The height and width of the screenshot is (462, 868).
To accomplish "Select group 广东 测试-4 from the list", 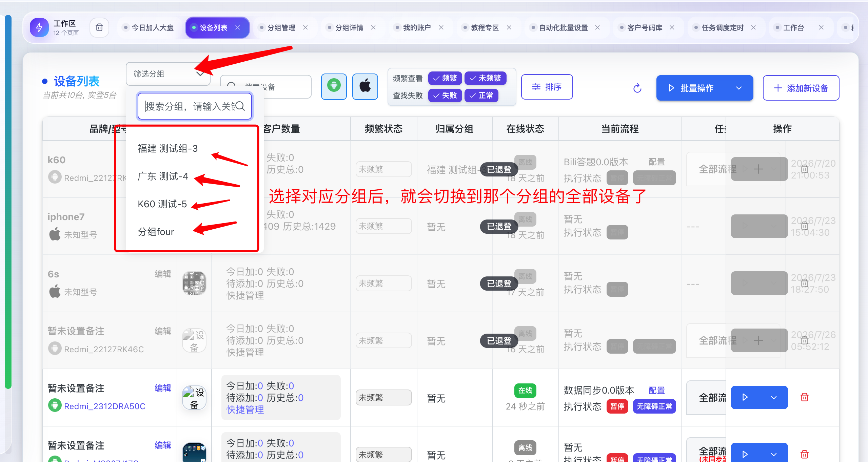I will pos(163,176).
